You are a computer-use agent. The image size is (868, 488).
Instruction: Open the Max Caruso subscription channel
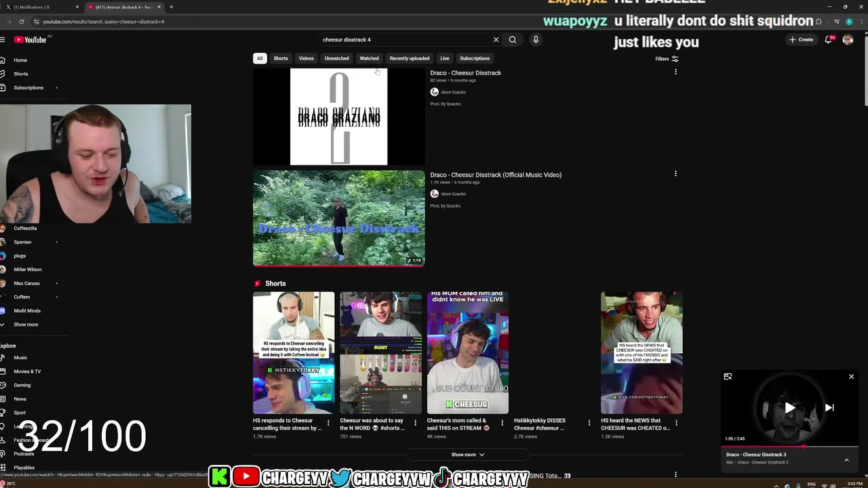(26, 283)
